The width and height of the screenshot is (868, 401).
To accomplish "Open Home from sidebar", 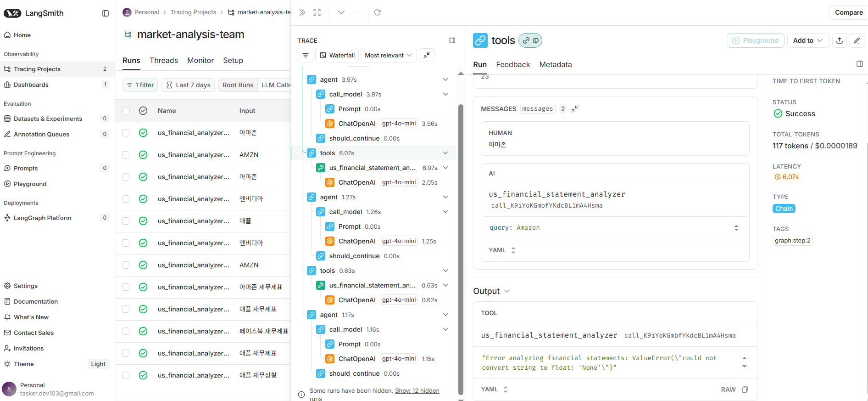I will 22,35.
